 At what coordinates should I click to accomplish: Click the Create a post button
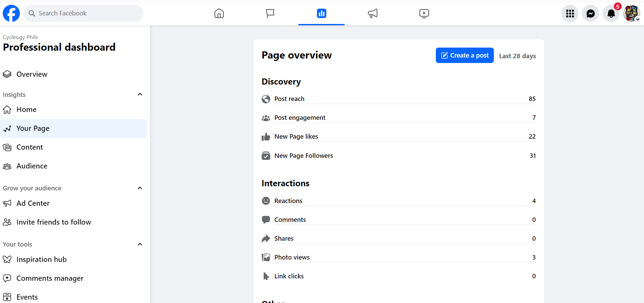click(464, 55)
